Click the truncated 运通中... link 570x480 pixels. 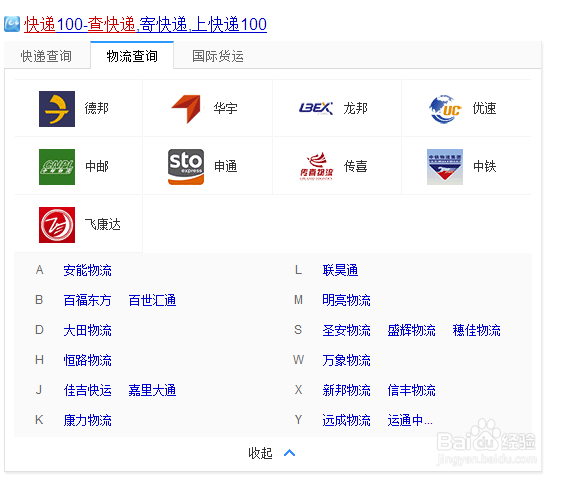410,420
